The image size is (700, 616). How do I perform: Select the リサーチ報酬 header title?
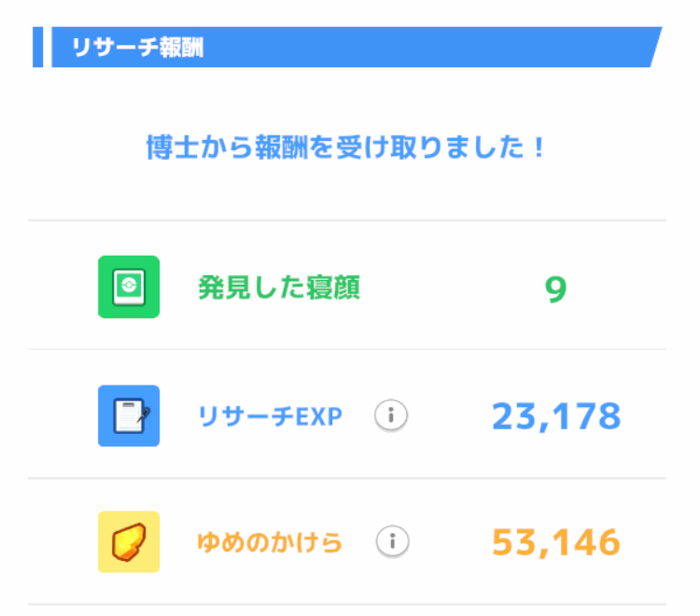137,49
